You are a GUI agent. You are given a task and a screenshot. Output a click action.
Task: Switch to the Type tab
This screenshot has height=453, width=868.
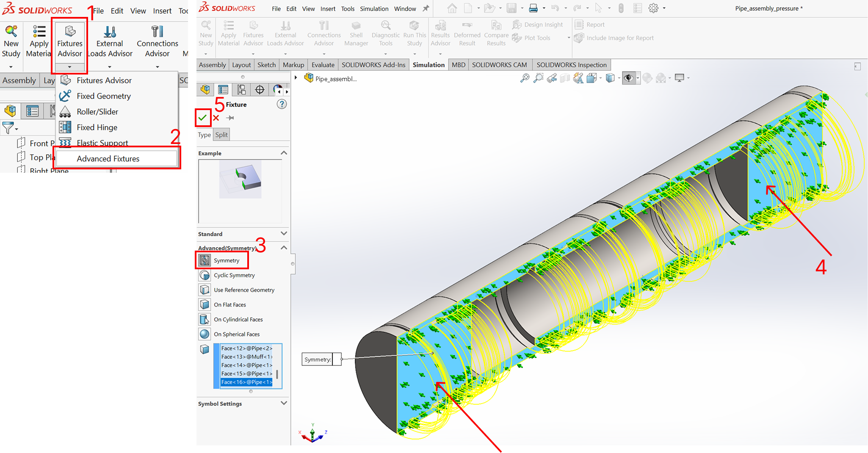204,135
